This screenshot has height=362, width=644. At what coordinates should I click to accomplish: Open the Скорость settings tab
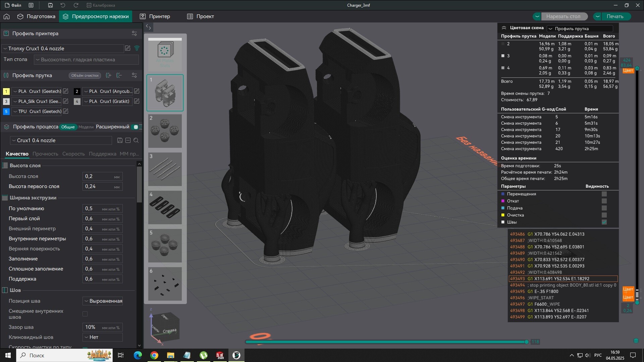(x=73, y=154)
